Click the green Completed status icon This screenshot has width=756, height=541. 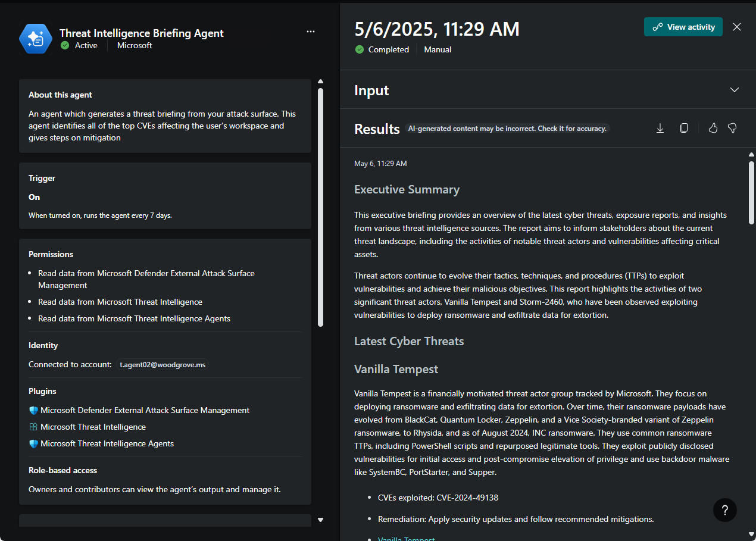click(x=359, y=49)
